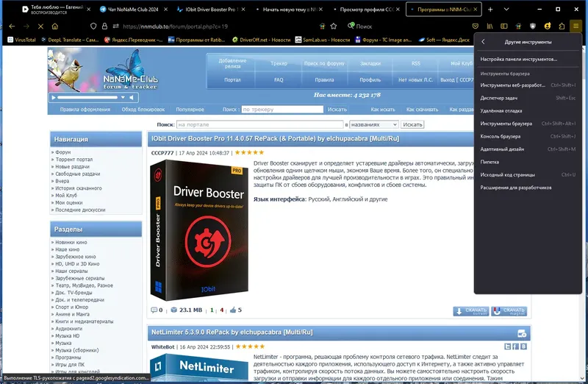Click the shield tracking protection icon
The height and width of the screenshot is (384, 588).
pos(93,26)
